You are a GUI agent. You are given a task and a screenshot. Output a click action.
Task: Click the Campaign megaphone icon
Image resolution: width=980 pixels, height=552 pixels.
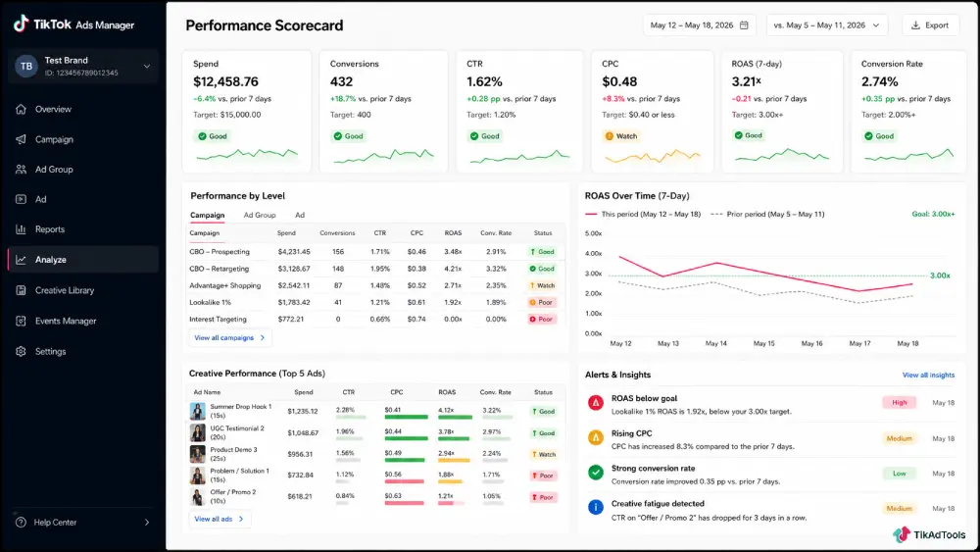pos(21,139)
